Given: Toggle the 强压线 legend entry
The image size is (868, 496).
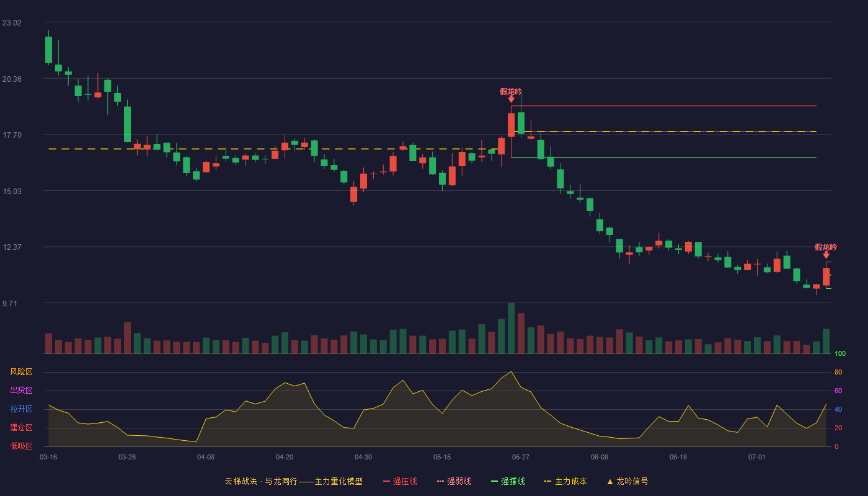Looking at the screenshot, I should click(400, 481).
